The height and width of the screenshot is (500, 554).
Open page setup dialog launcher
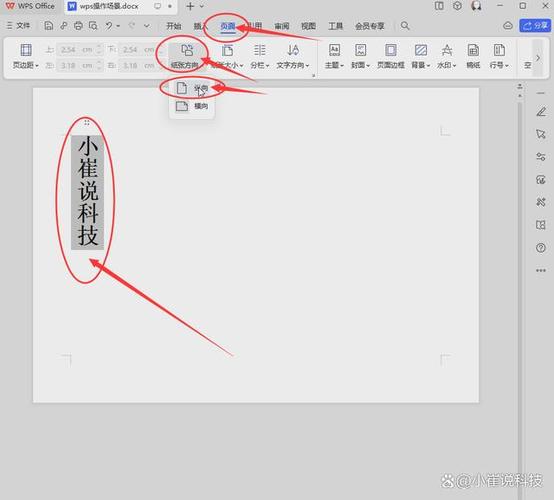(313, 75)
